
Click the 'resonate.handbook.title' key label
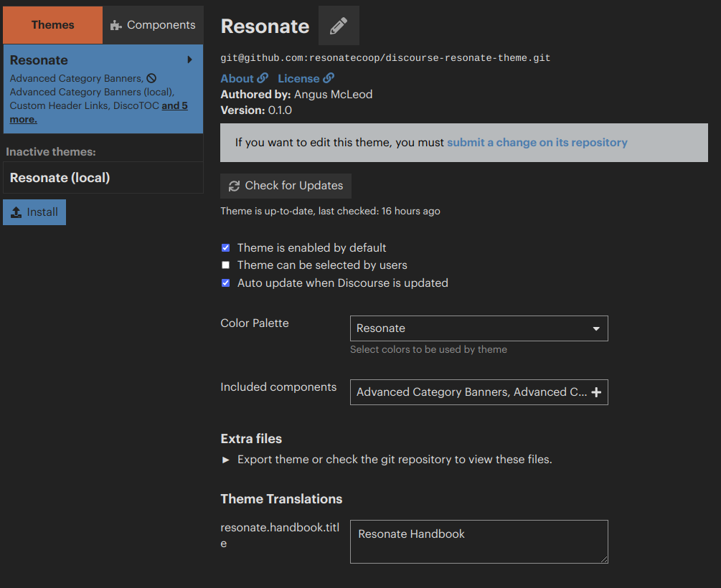tap(280, 535)
